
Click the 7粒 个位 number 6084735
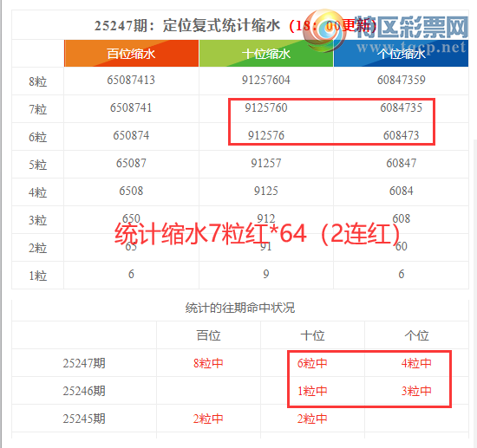[402, 108]
